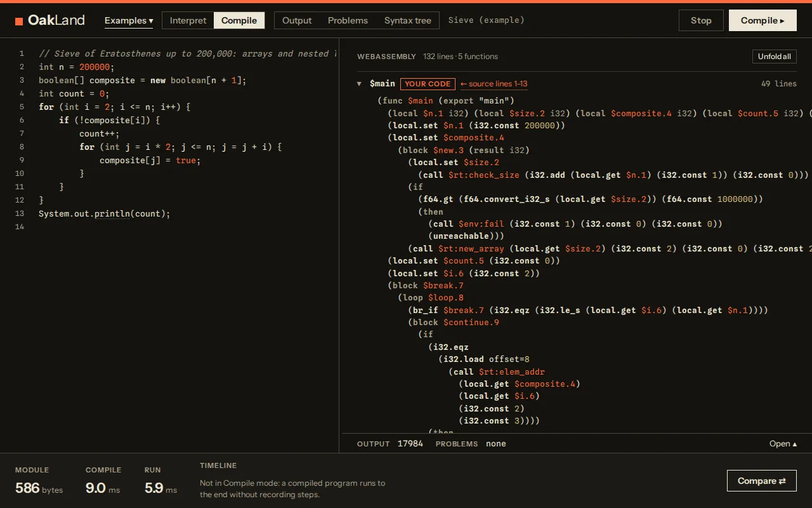Click the '(block $break.7' wasm line
The height and width of the screenshot is (508, 812).
pyautogui.click(x=426, y=285)
